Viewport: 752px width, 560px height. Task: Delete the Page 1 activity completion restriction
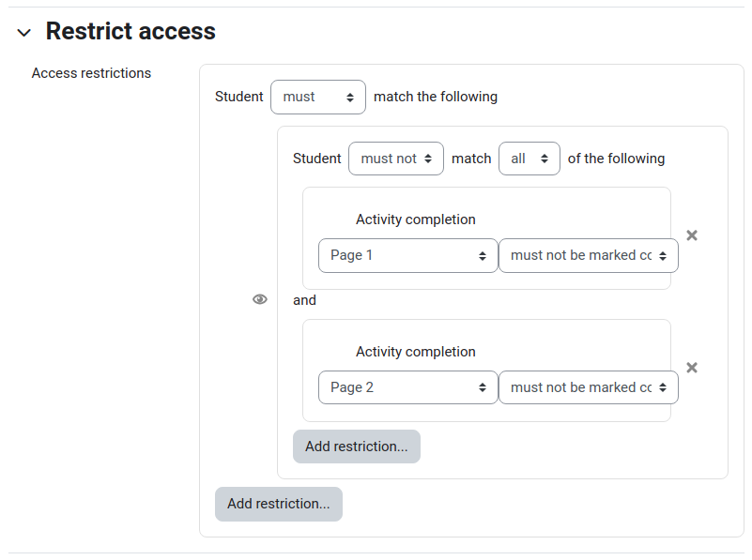coord(692,235)
